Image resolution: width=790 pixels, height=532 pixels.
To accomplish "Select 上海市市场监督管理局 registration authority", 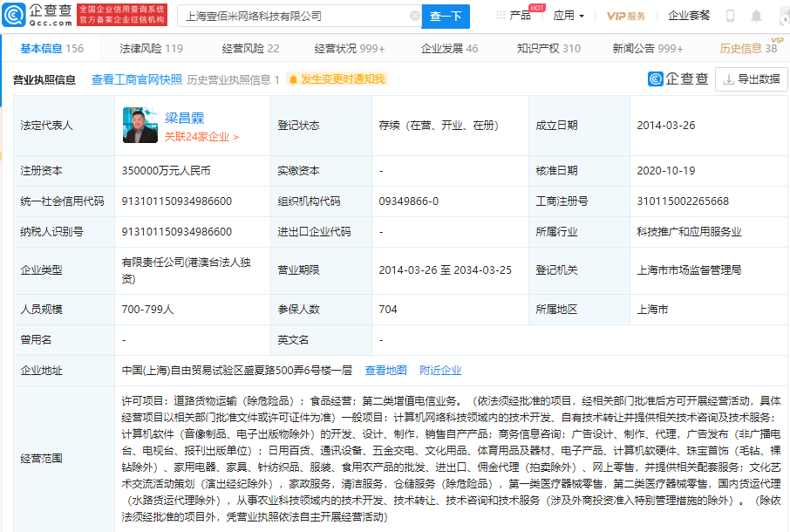I will pos(689,270).
